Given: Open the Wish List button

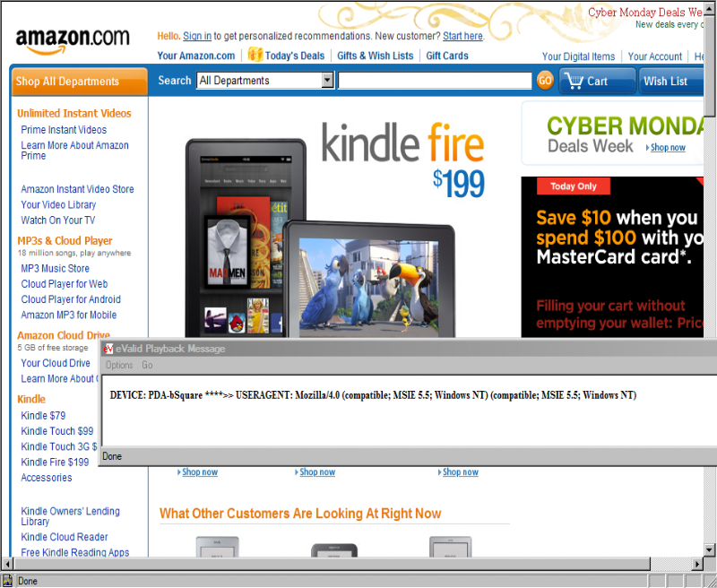Looking at the screenshot, I should click(670, 81).
